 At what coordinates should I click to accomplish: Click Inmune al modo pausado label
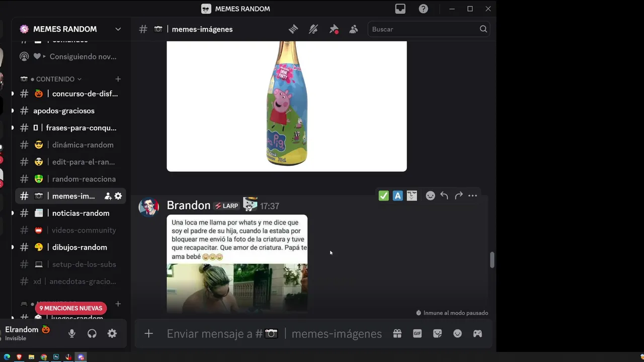[452, 313]
